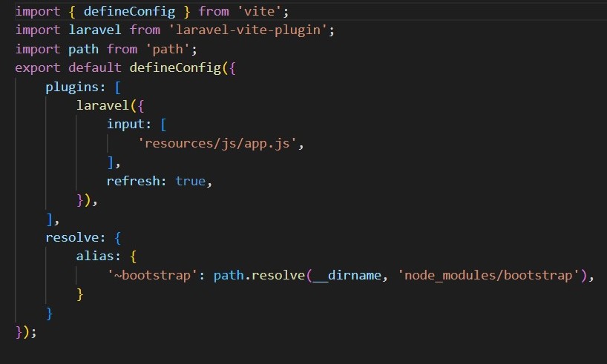Click the final closing }); line

(26, 333)
